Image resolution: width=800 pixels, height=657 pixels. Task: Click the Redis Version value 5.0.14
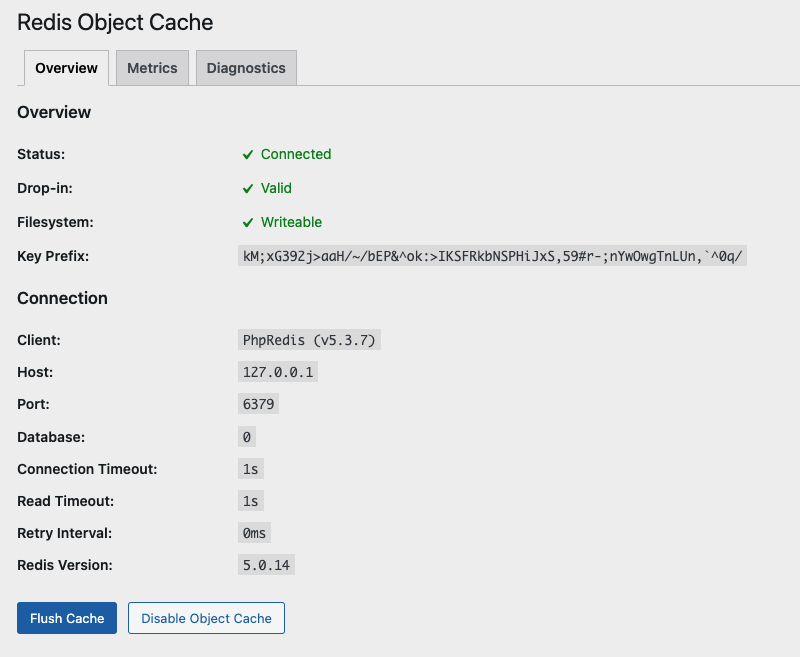[x=266, y=565]
